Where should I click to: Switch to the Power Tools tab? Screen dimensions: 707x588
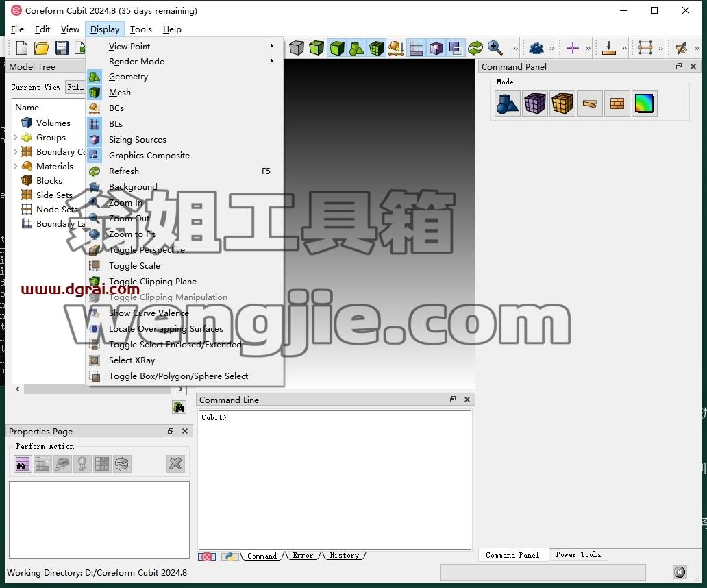pyautogui.click(x=578, y=554)
